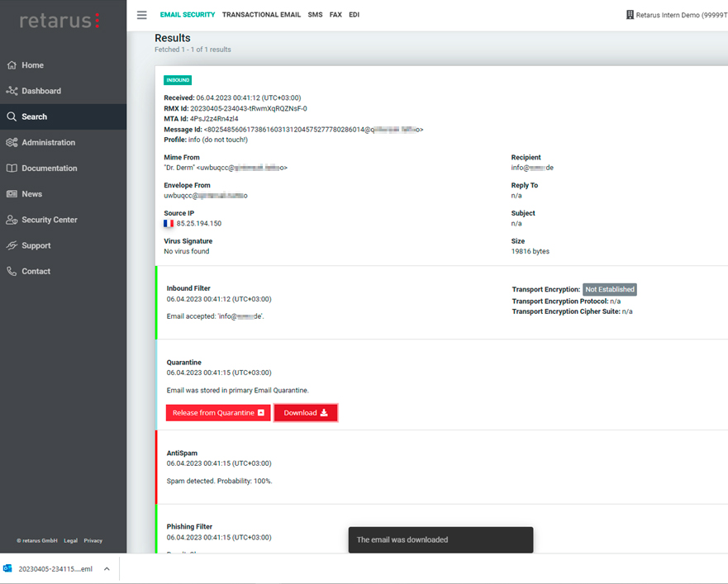Click the building icon beside Retarus Intern Demo

tap(630, 15)
